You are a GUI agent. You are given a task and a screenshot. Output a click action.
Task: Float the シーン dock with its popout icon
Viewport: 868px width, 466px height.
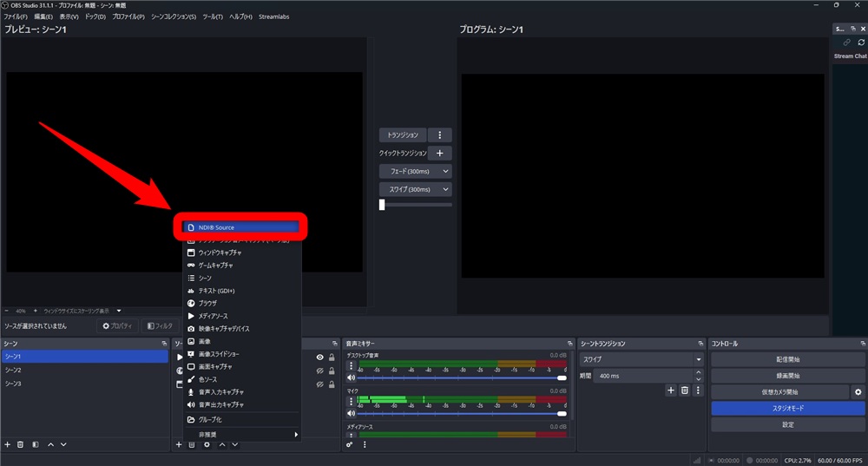164,344
